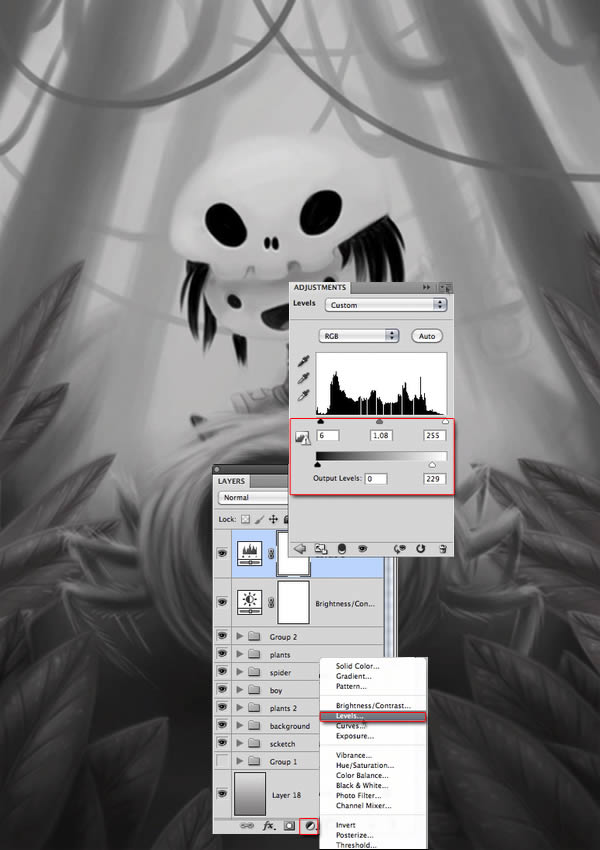Click the clip to layer icon
This screenshot has width=600, height=850.
341,549
